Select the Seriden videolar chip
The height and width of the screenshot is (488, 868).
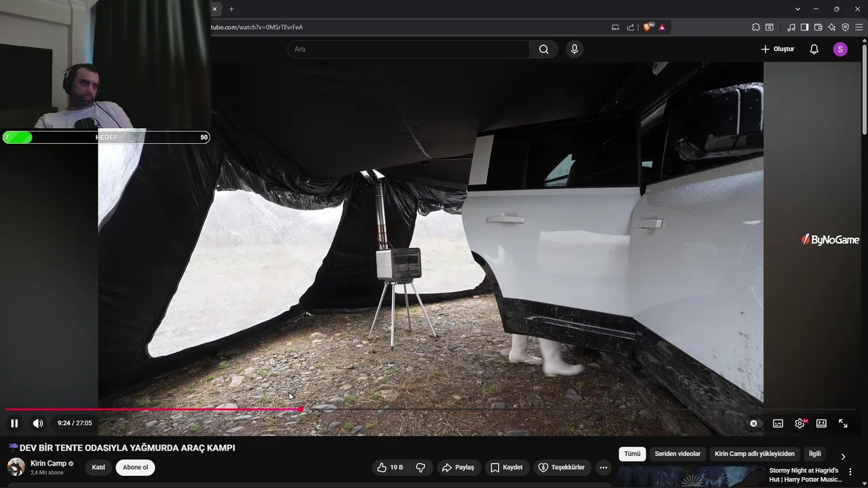[677, 453]
